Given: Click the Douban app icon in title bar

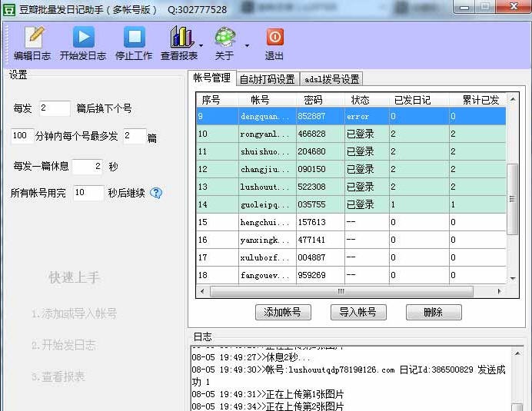Looking at the screenshot, I should point(8,10).
